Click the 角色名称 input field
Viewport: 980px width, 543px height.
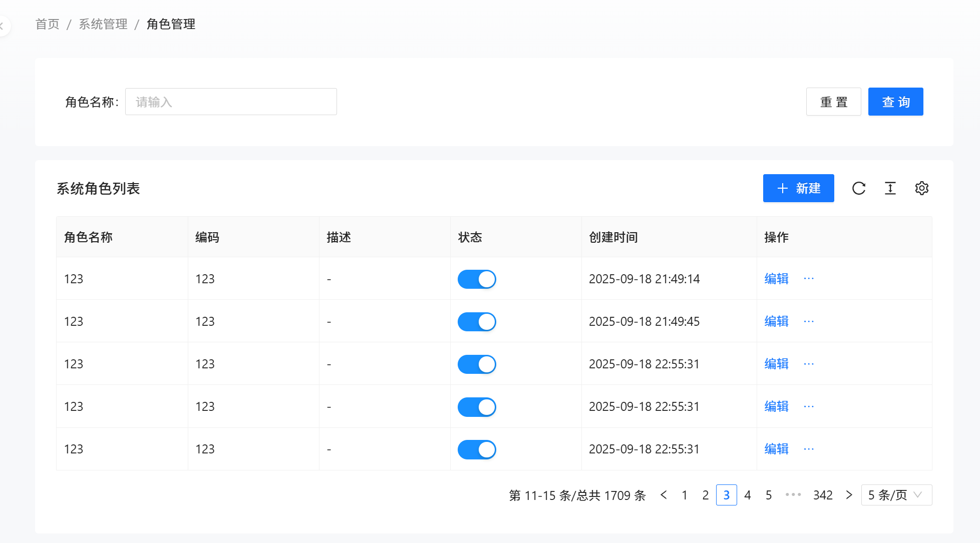point(231,102)
